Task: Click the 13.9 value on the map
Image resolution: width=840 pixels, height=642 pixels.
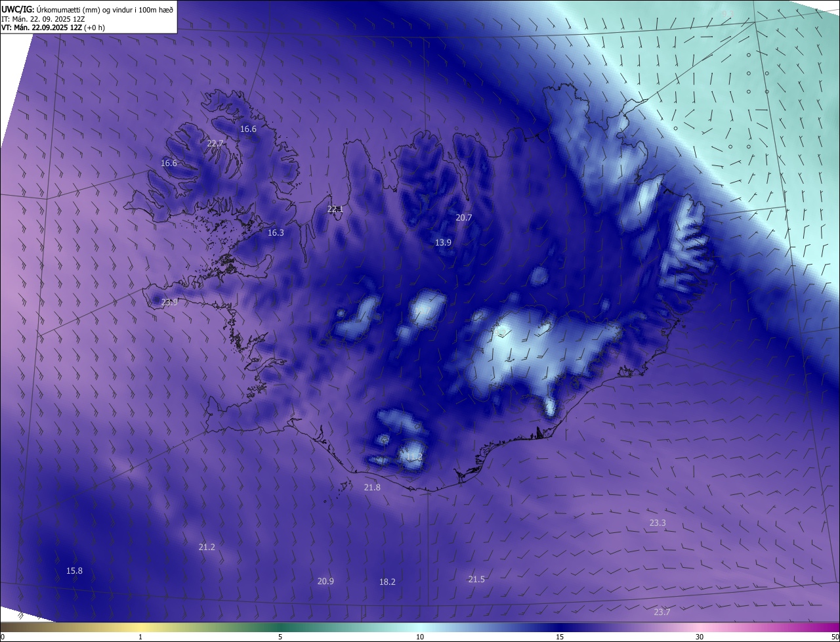Action: [x=443, y=242]
